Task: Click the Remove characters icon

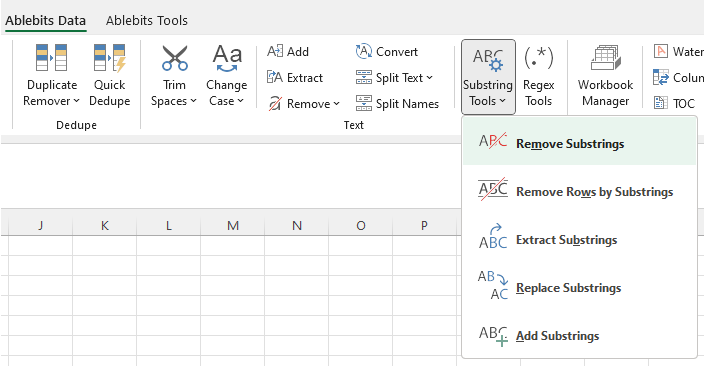Action: (x=275, y=104)
